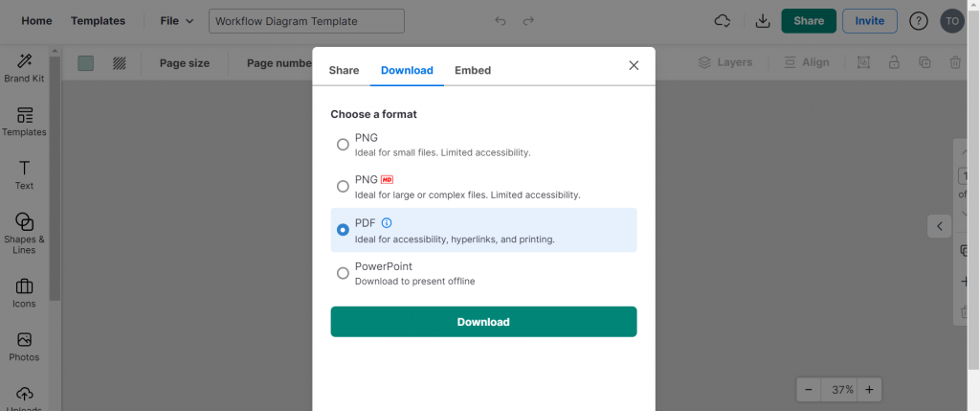Click the background pattern hatch icon
Screen dimensions: 980x411
tap(120, 63)
